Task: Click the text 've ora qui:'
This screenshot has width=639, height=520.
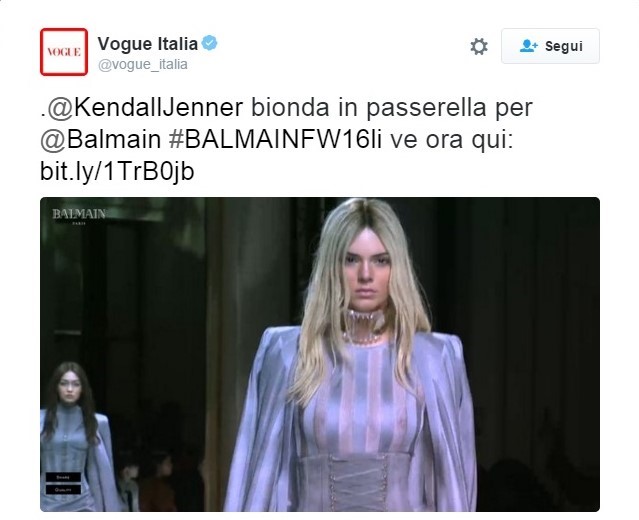Action: (x=451, y=139)
